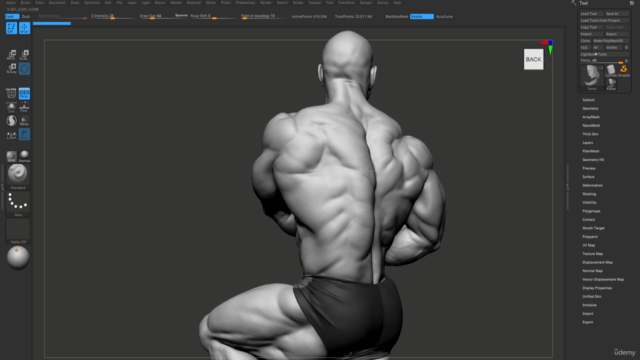This screenshot has height=360, width=640.
Task: Click the camera axis gizmo in viewport corner
Action: [548, 47]
